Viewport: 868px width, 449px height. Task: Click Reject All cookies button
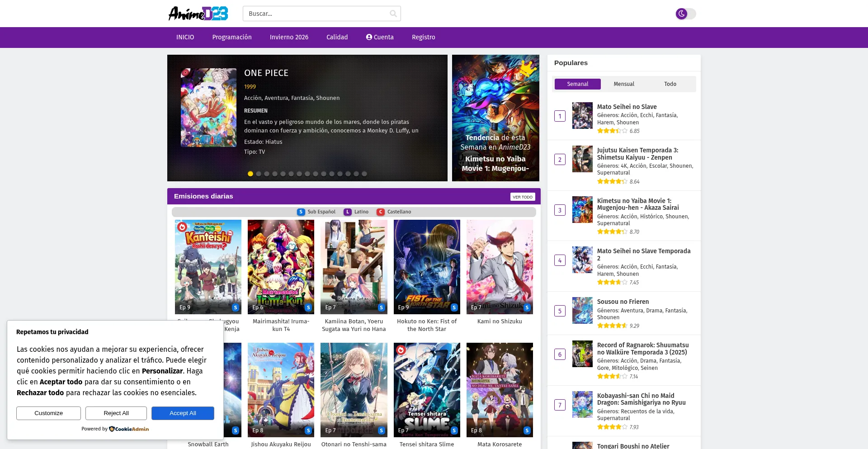pyautogui.click(x=116, y=413)
